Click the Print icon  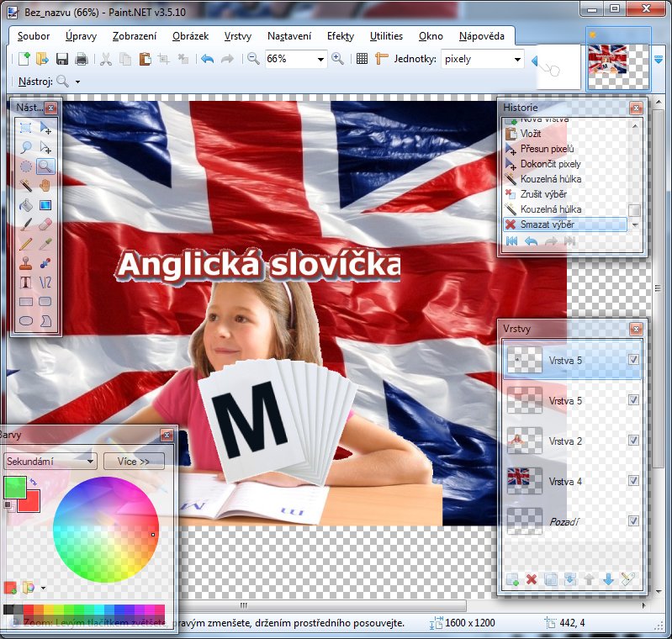(82, 59)
